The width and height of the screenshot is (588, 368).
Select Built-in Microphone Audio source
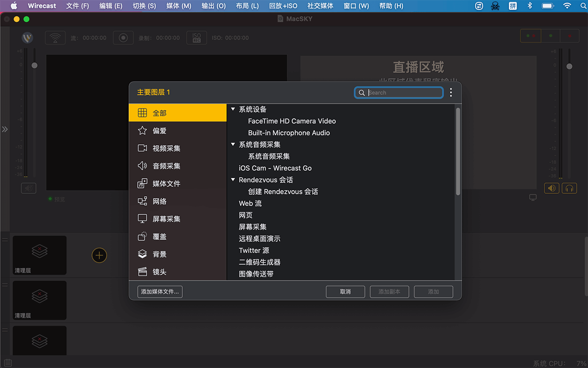coord(289,132)
